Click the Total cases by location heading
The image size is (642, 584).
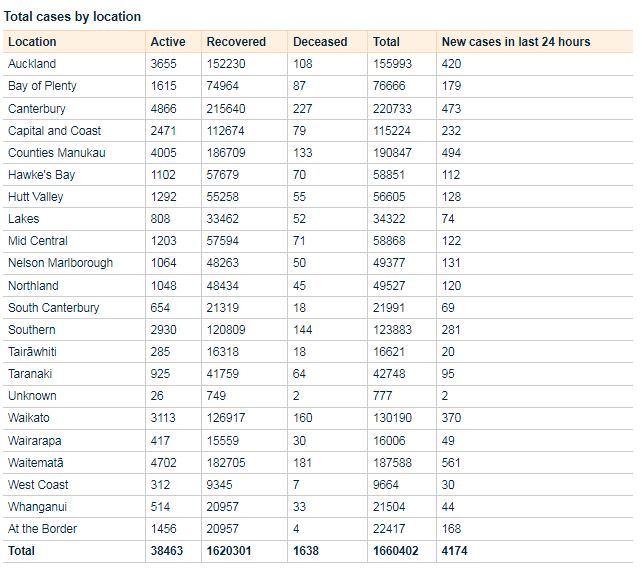tap(73, 17)
